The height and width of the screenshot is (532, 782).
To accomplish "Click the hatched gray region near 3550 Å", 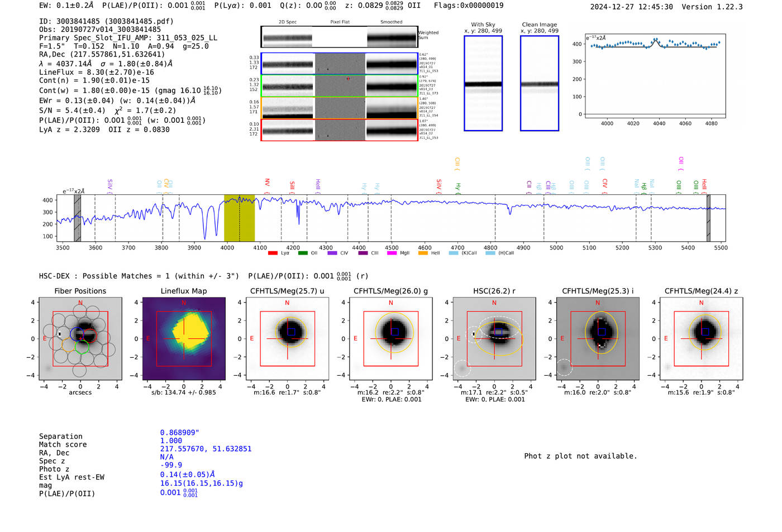I will click(x=78, y=218).
